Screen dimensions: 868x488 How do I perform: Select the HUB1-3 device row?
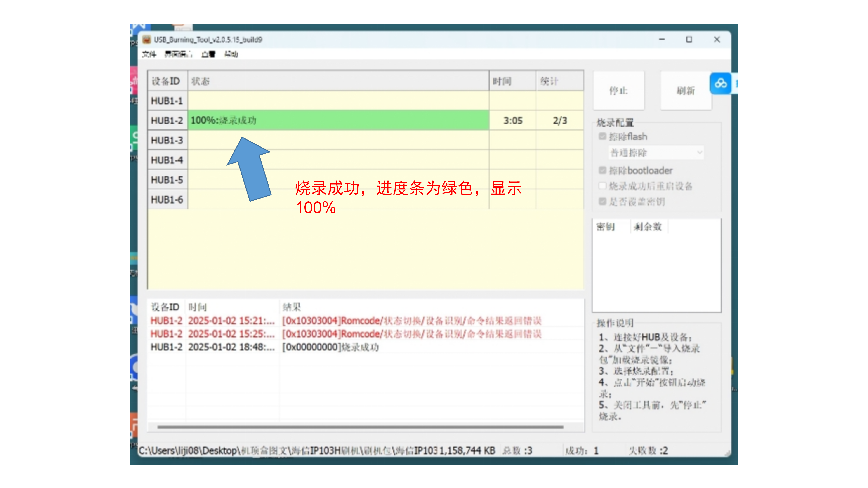[366, 140]
